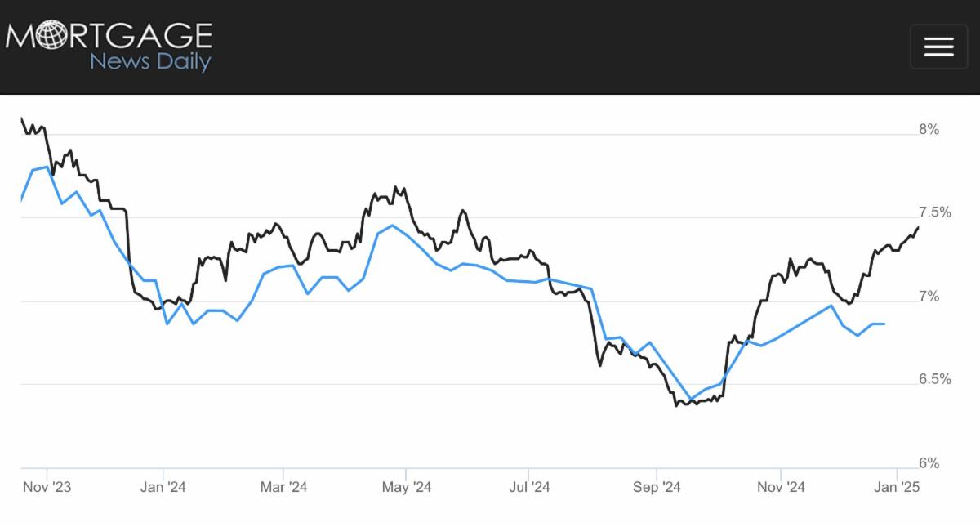980x527 pixels.
Task: Click the 'News Daily' blue subtitle
Action: (x=150, y=61)
